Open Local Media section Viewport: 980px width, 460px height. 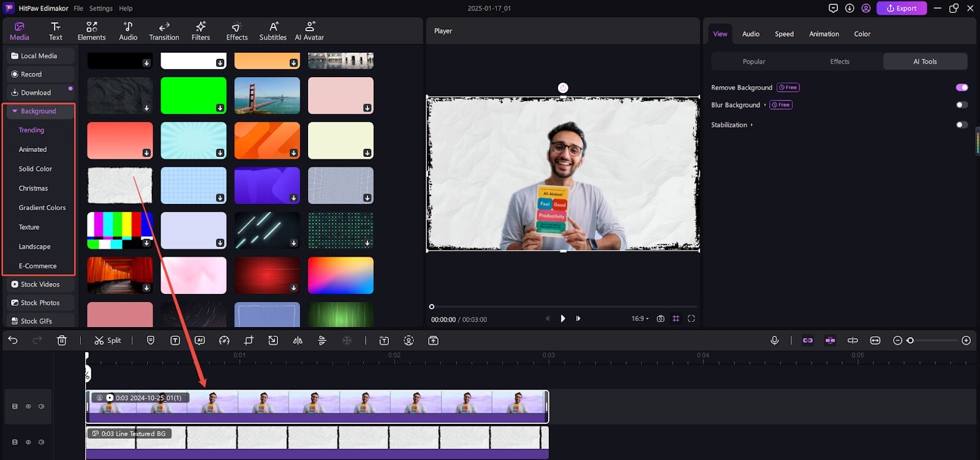pos(40,56)
